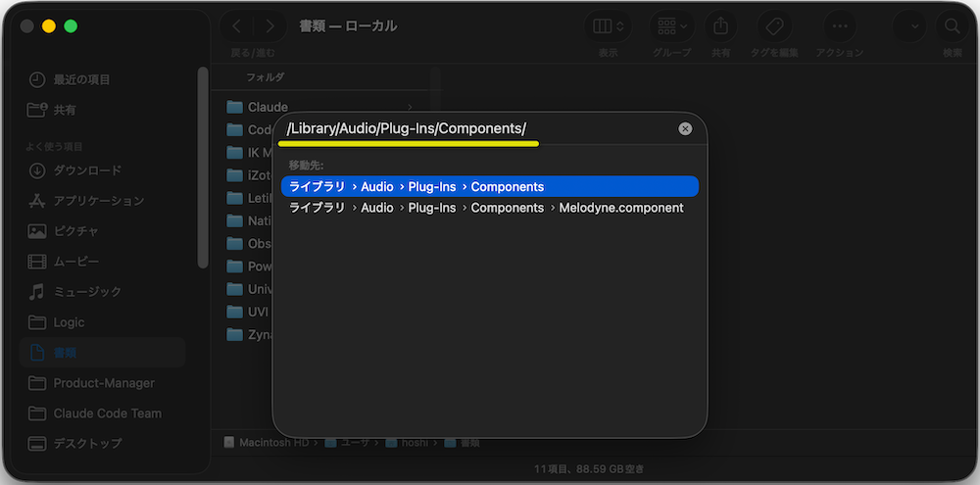Open the グループ grouping menu
The image size is (980, 485).
click(672, 26)
